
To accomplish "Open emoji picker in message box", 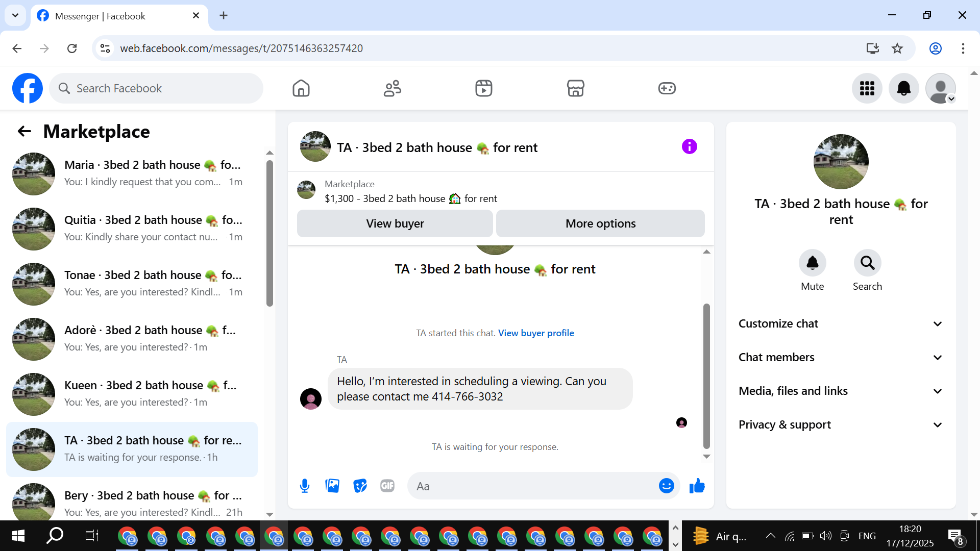I will [666, 486].
